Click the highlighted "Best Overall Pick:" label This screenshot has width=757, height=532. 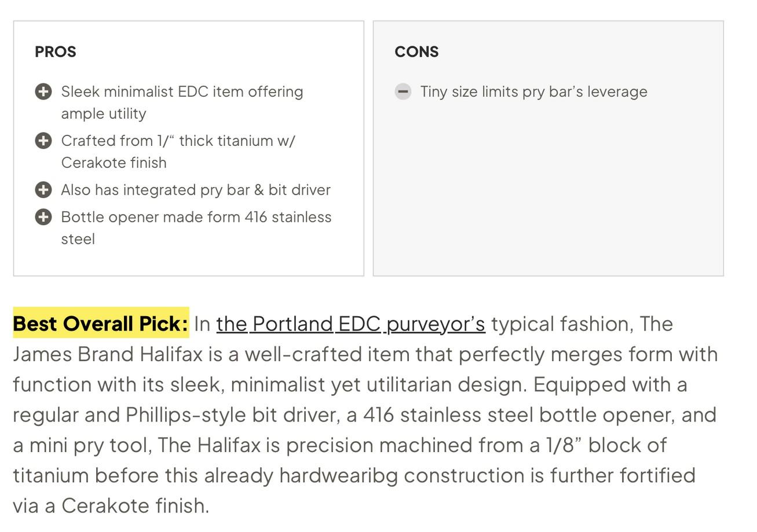(x=101, y=323)
